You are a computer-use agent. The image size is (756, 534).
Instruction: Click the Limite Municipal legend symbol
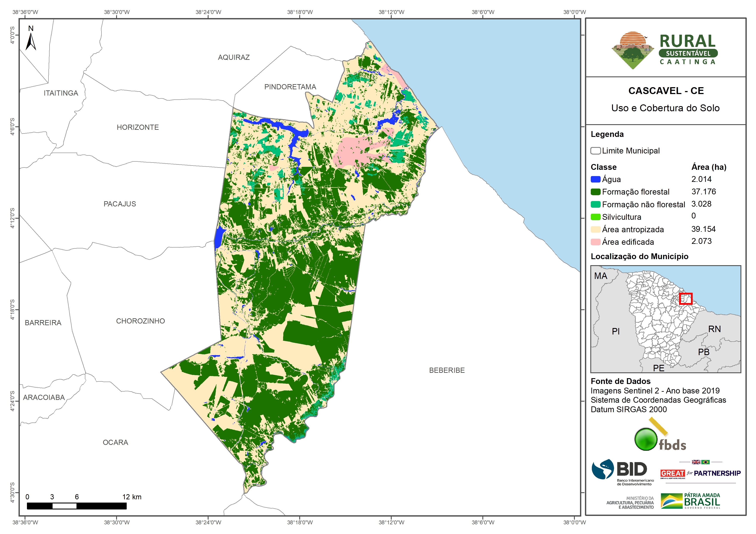[595, 151]
